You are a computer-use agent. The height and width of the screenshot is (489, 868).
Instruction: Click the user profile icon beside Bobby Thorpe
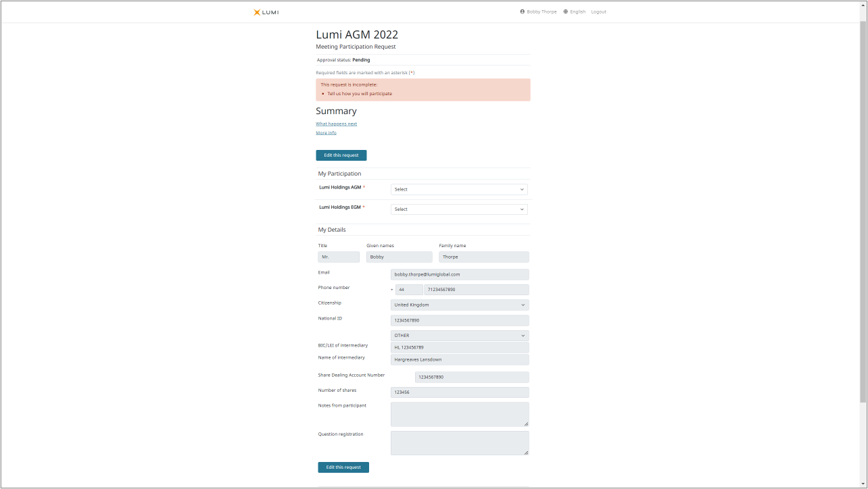pos(523,11)
